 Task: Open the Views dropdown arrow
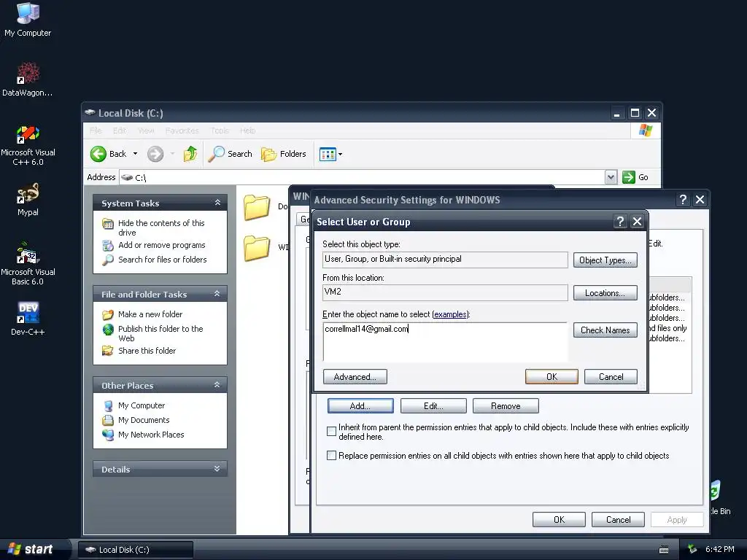coord(340,155)
